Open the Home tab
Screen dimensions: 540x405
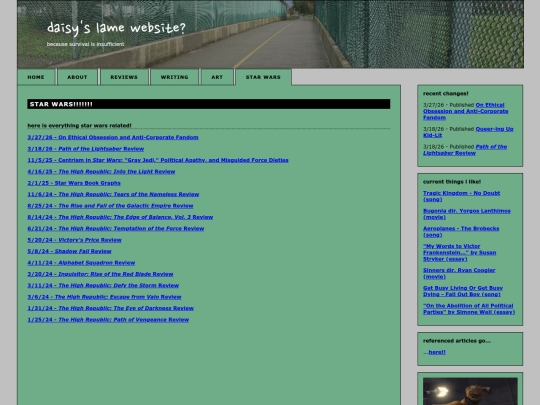(x=36, y=77)
